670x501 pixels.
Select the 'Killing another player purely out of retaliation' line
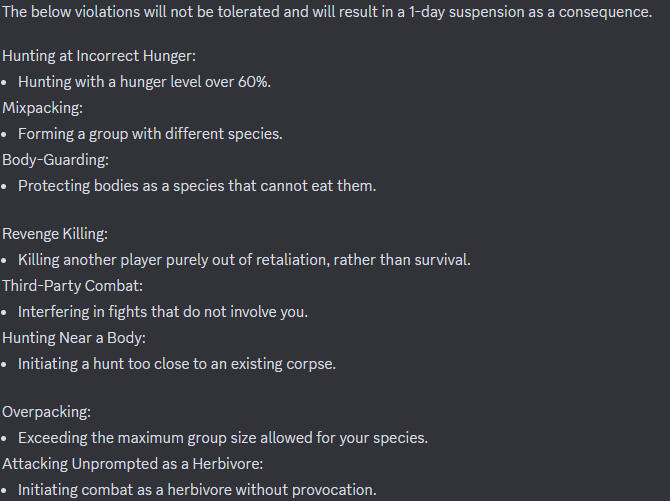point(244,260)
